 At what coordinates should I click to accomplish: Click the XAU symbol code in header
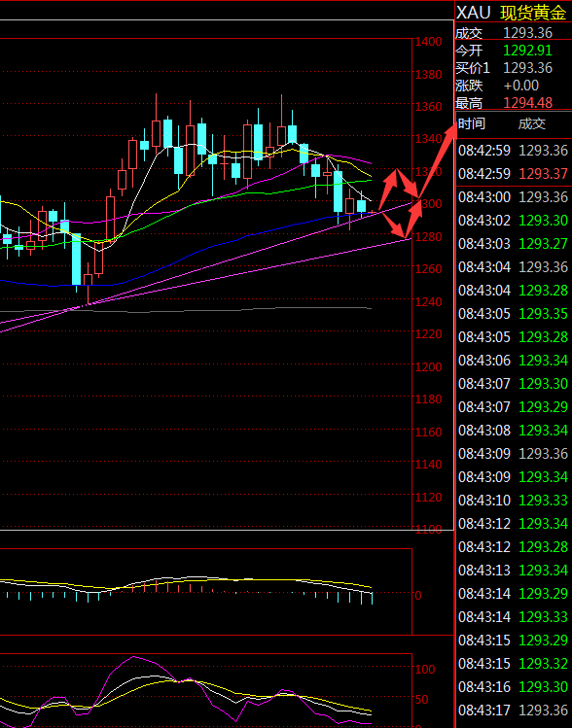[473, 13]
